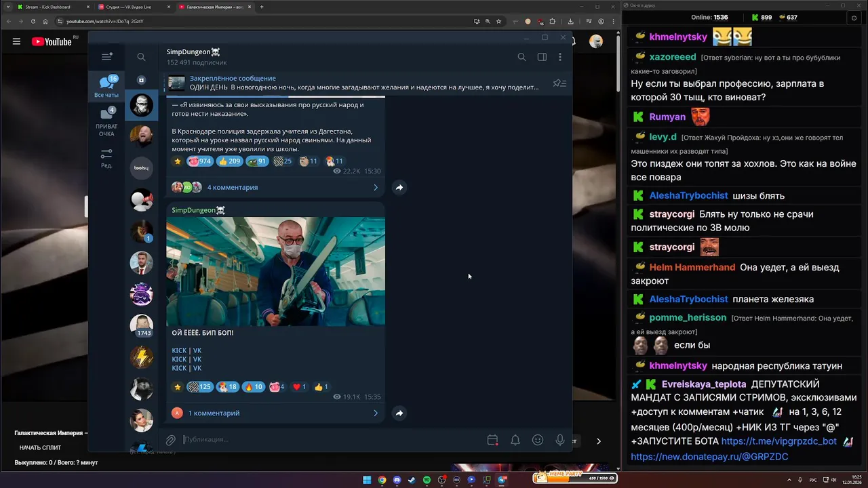Viewport: 868px width, 488px height.
Task: Open Telegram chat list search
Action: tap(141, 57)
